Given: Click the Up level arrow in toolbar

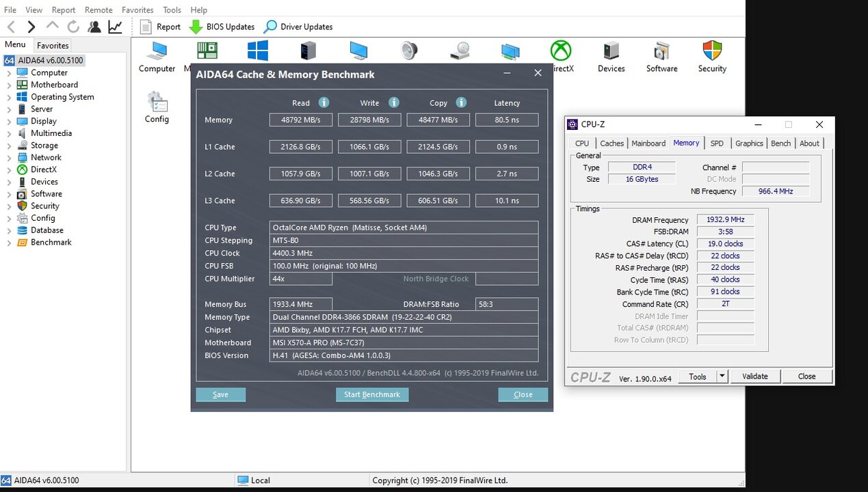Looking at the screenshot, I should pos(53,27).
